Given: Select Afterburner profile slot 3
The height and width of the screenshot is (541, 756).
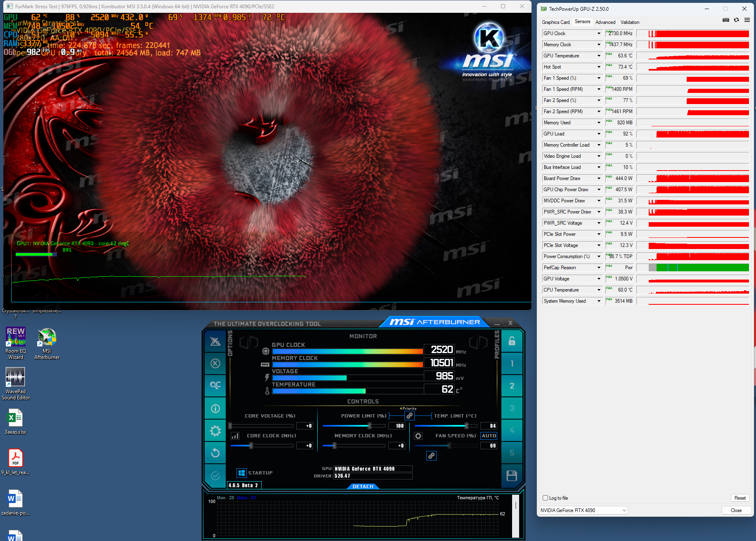Looking at the screenshot, I should tap(512, 408).
